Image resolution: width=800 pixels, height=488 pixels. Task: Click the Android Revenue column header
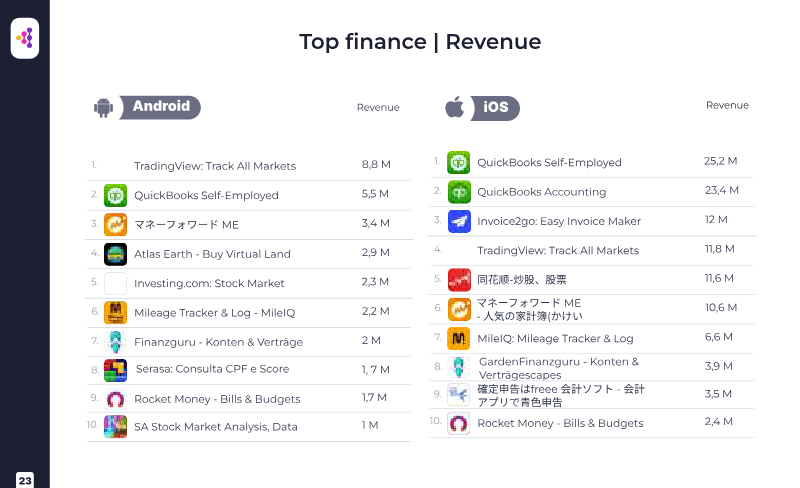[x=378, y=108]
